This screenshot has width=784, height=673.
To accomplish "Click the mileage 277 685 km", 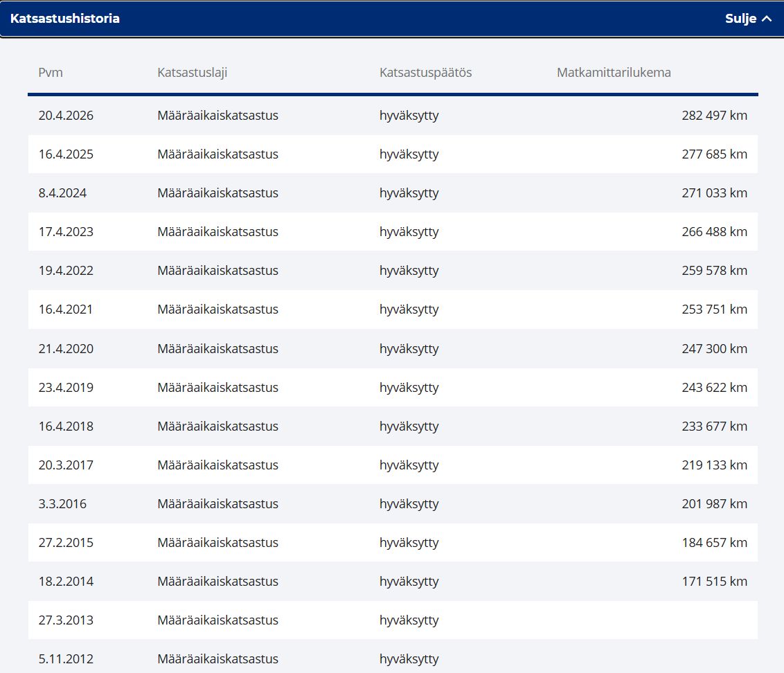I will pyautogui.click(x=715, y=154).
